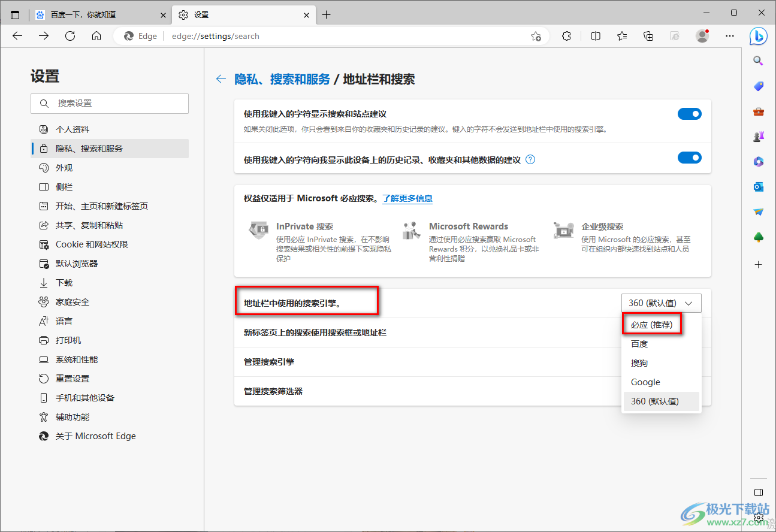Open 侧栏 settings section
The height and width of the screenshot is (532, 776).
(110, 187)
